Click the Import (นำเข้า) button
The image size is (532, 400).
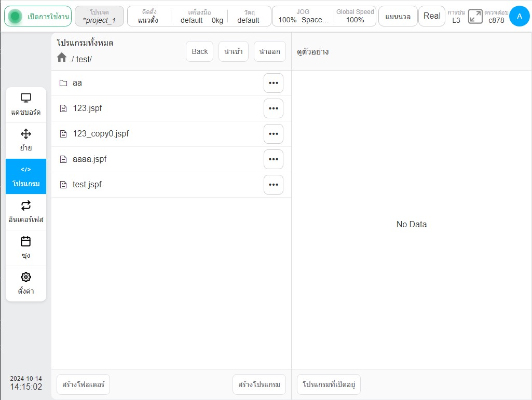click(234, 51)
